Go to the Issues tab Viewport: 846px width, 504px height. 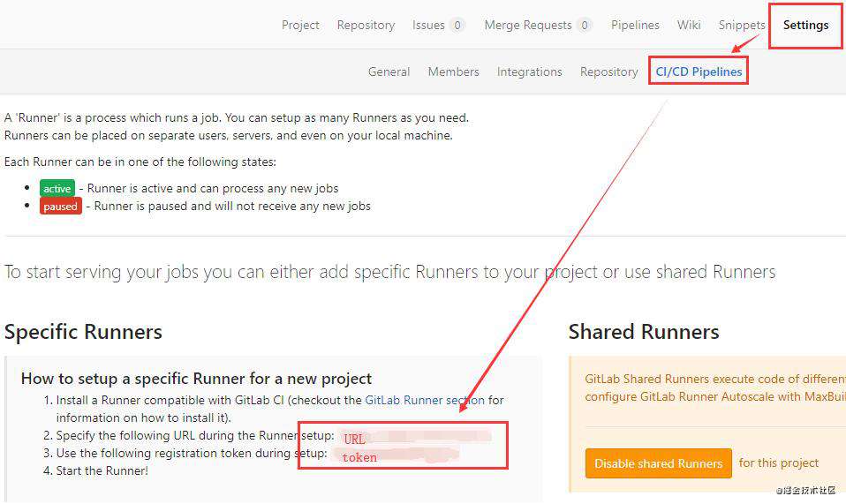[428, 26]
